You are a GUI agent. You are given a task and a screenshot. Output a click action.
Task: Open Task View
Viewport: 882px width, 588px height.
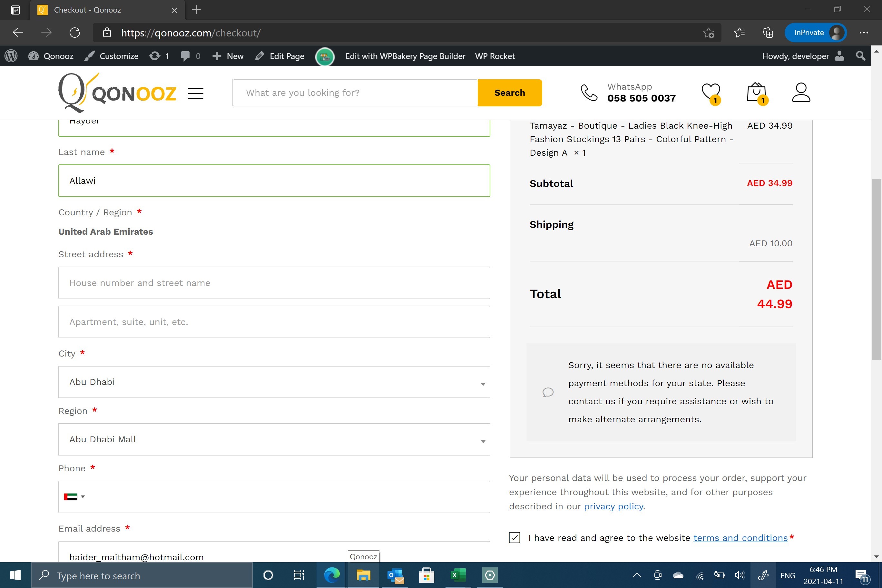tap(299, 575)
